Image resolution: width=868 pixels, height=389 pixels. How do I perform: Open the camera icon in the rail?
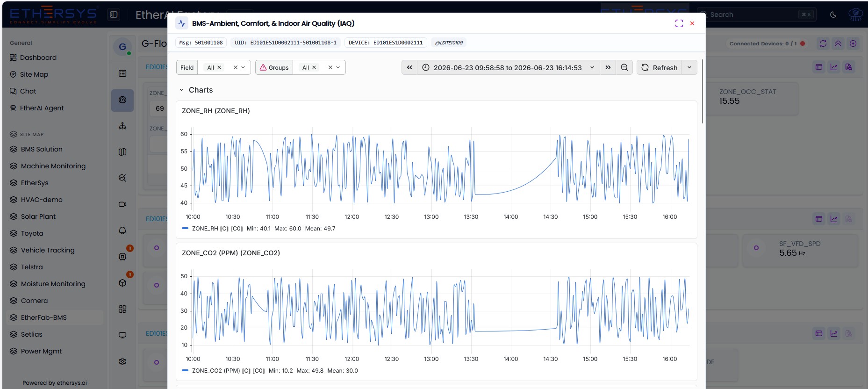tap(122, 204)
